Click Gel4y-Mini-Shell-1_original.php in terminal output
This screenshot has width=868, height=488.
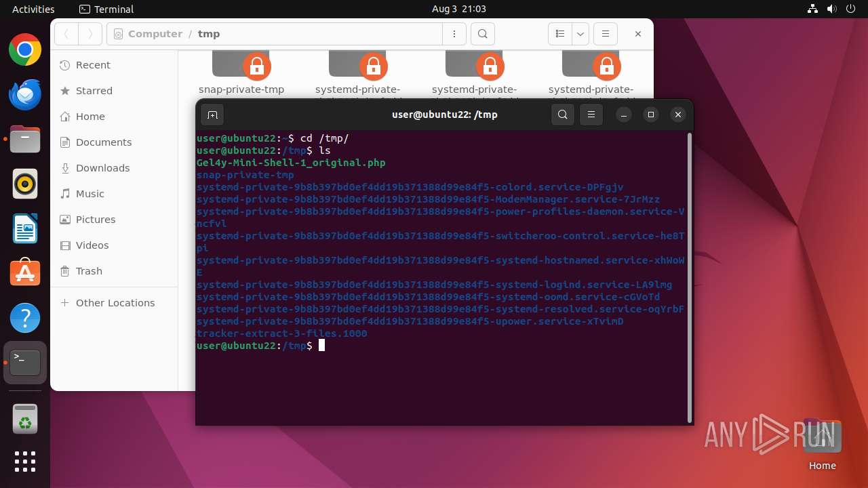pyautogui.click(x=291, y=163)
